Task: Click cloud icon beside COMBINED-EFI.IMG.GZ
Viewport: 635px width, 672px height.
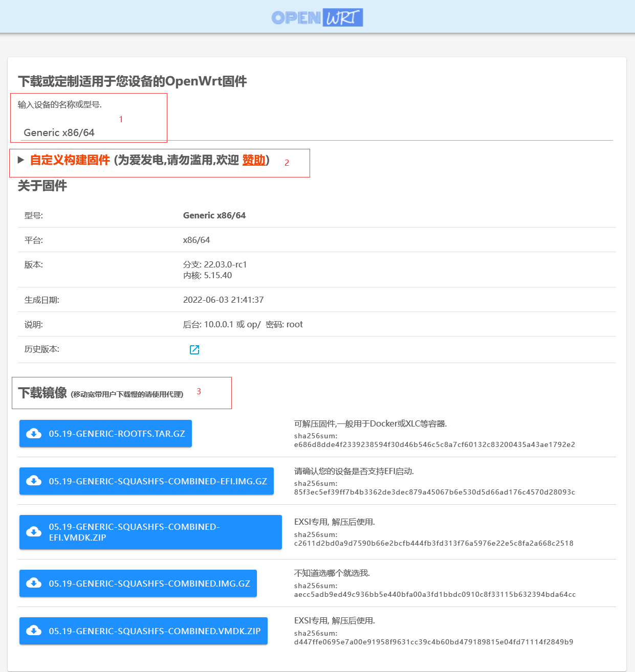Action: (34, 481)
